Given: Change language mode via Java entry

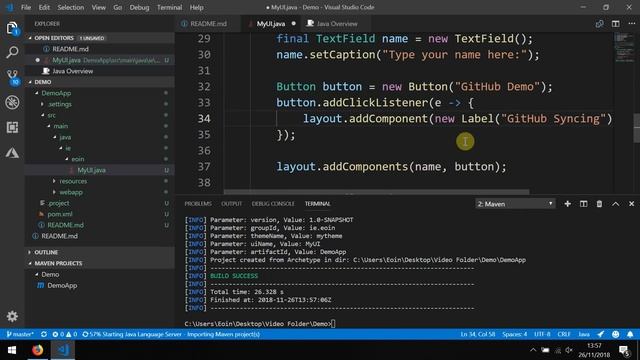Looking at the screenshot, I should tap(584, 334).
